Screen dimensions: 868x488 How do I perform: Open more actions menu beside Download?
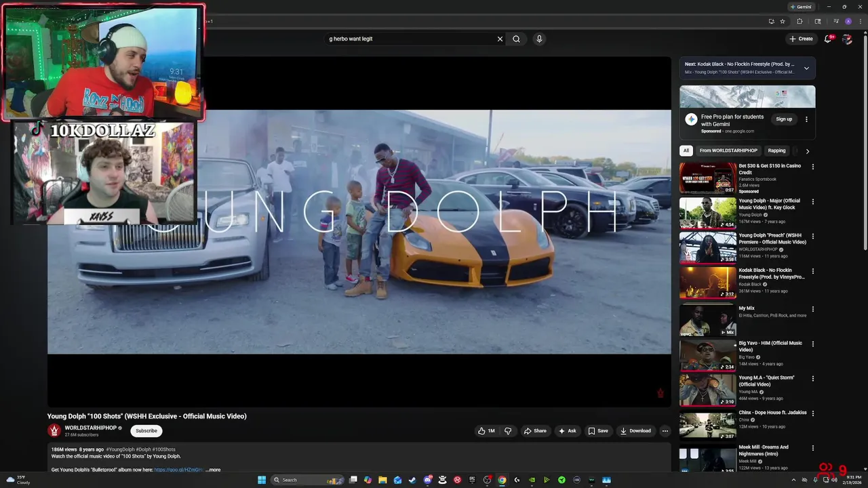pyautogui.click(x=665, y=431)
